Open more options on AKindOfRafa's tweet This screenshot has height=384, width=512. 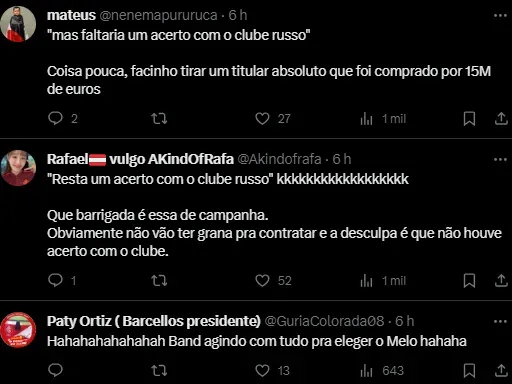[500, 159]
